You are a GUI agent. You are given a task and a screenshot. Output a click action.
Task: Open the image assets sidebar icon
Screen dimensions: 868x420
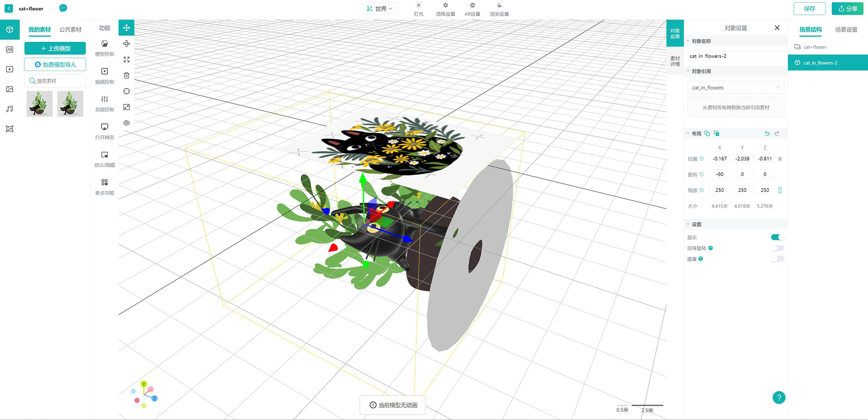(9, 89)
